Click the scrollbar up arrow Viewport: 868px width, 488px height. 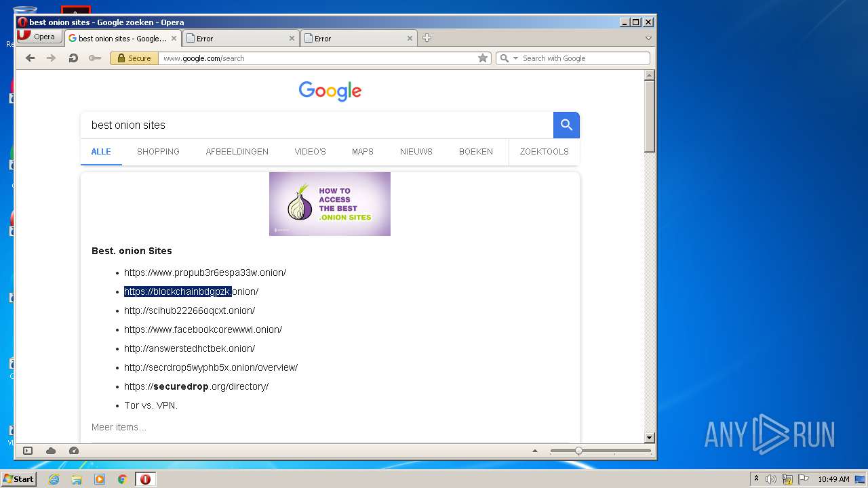[649, 75]
